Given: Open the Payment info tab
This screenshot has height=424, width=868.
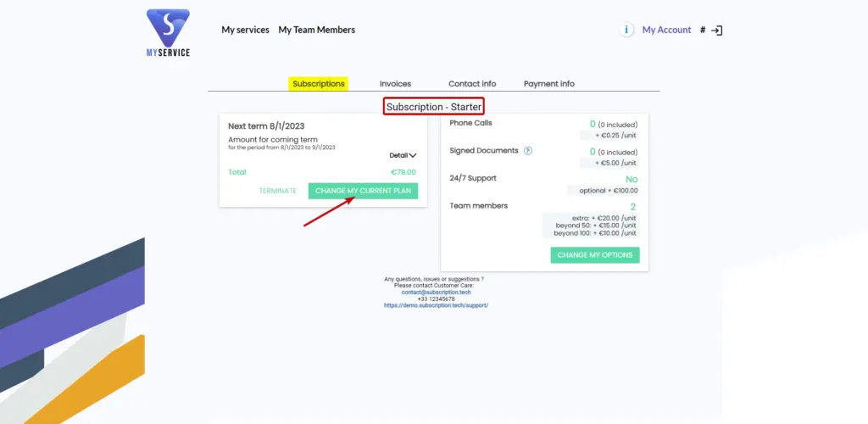Looking at the screenshot, I should click(549, 84).
